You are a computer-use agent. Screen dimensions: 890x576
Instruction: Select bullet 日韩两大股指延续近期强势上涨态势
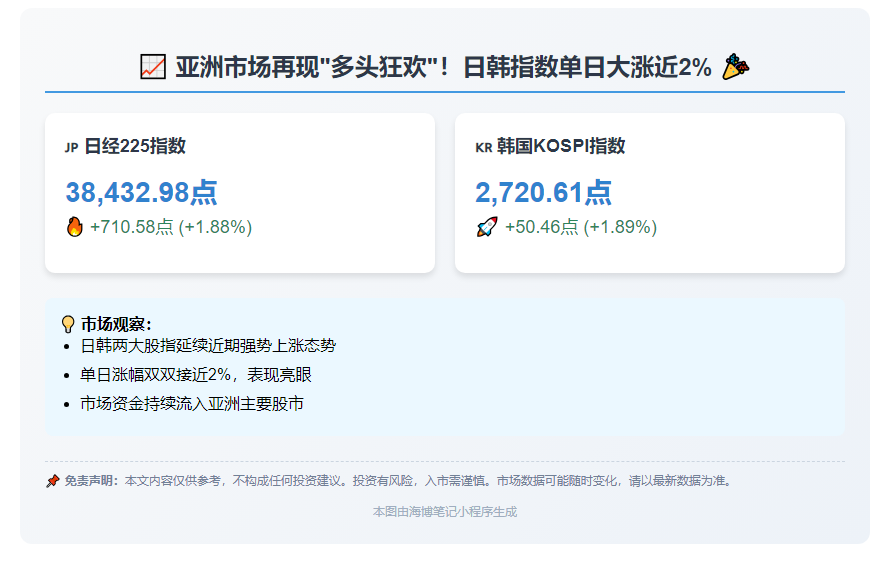[208, 346]
